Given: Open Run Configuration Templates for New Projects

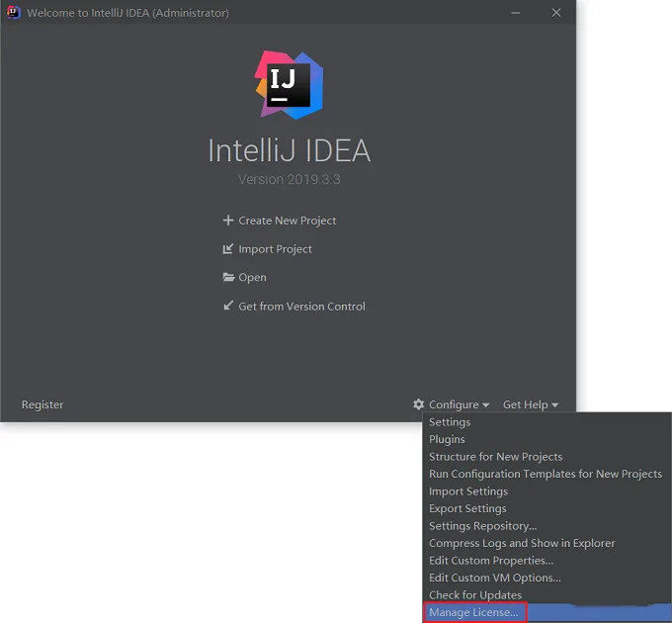Looking at the screenshot, I should point(546,474).
